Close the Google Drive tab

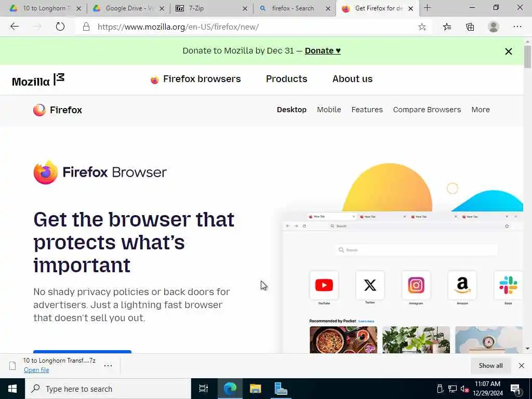(162, 8)
